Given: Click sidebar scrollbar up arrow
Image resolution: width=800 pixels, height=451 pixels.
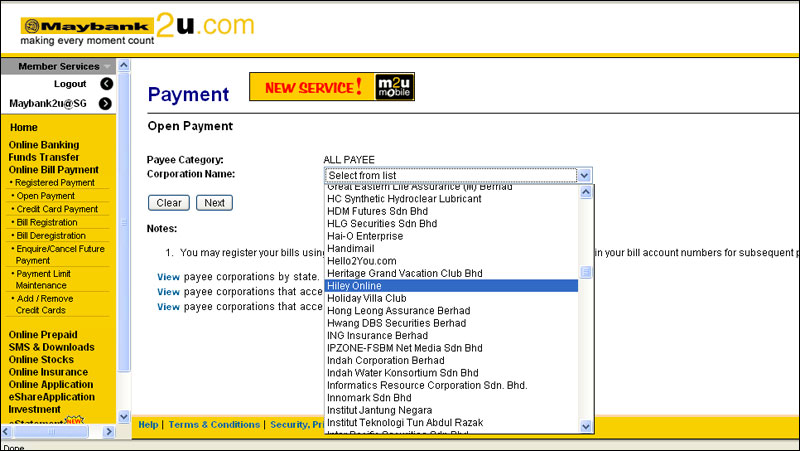Looking at the screenshot, I should (x=123, y=65).
